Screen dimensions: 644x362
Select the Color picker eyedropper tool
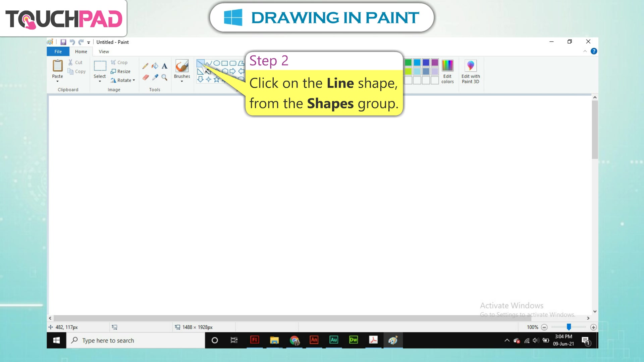(155, 77)
